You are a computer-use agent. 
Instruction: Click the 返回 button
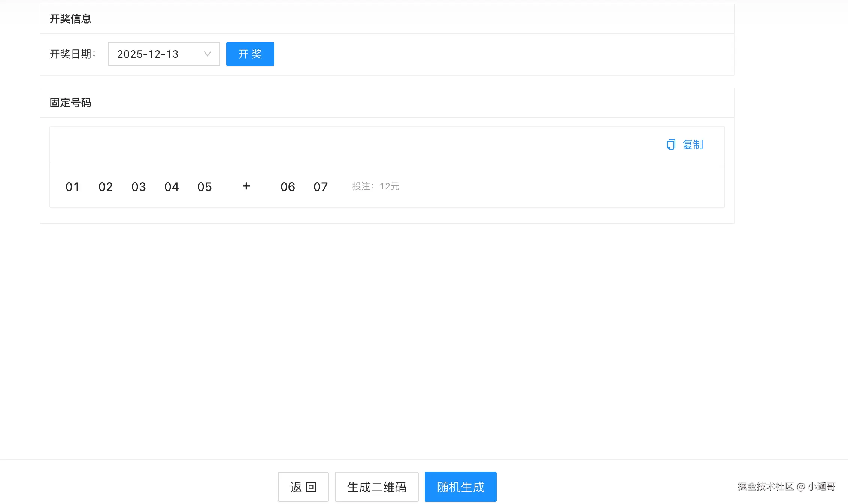pos(303,486)
